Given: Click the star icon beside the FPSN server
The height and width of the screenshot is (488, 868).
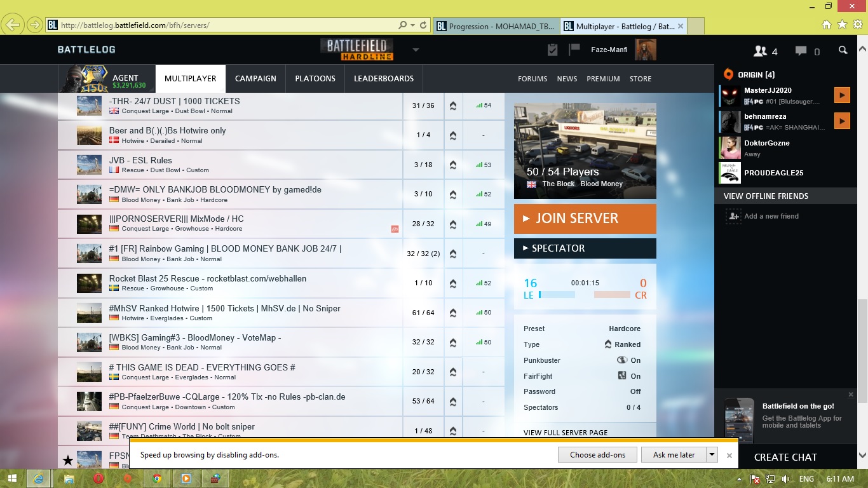Looking at the screenshot, I should [67, 460].
